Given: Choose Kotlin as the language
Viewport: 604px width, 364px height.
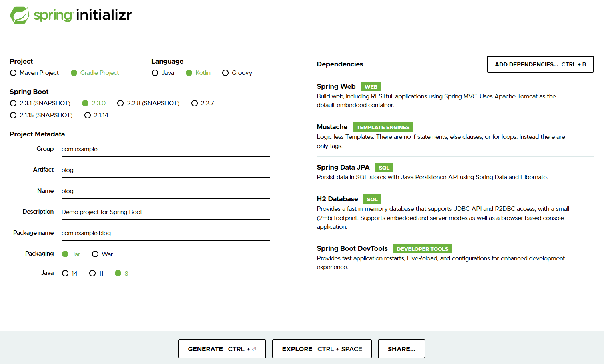Looking at the screenshot, I should click(198, 73).
